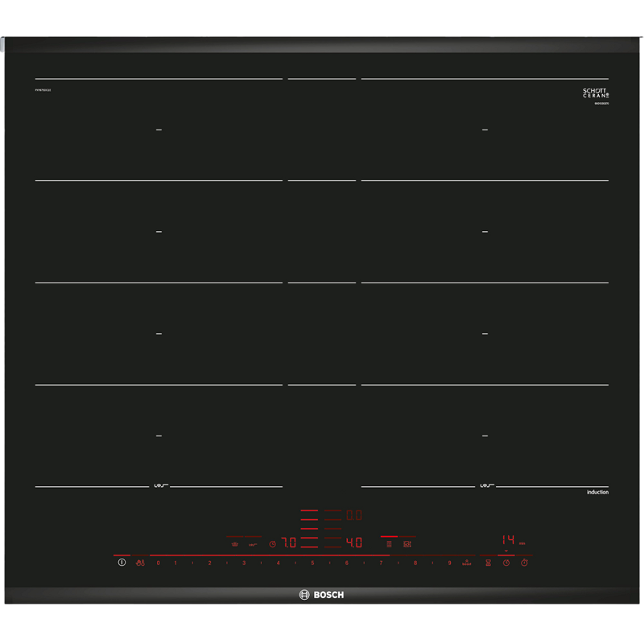Set power level to 3 on slider
644x644 pixels.
[244, 563]
